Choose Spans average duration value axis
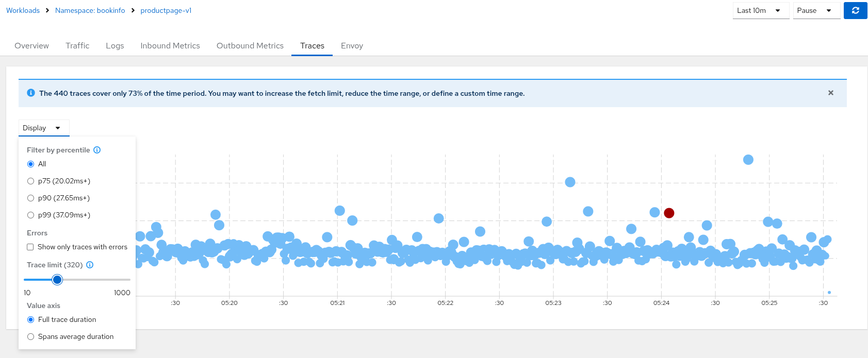This screenshot has height=358, width=868. (31, 337)
